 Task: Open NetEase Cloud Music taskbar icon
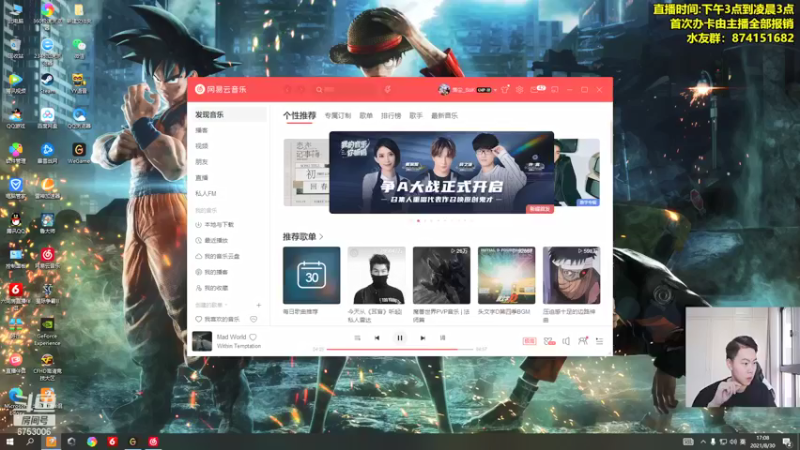pyautogui.click(x=153, y=441)
